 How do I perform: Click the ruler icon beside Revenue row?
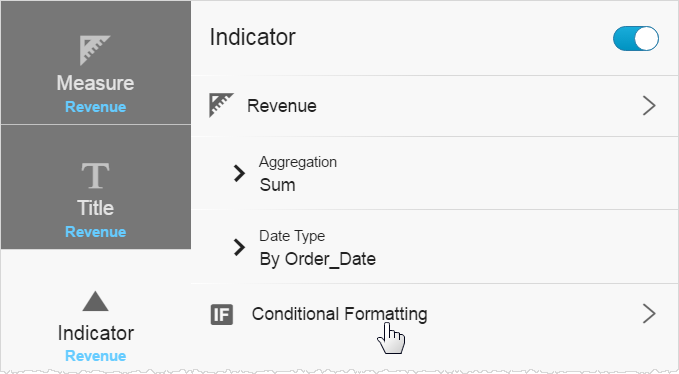[x=221, y=105]
